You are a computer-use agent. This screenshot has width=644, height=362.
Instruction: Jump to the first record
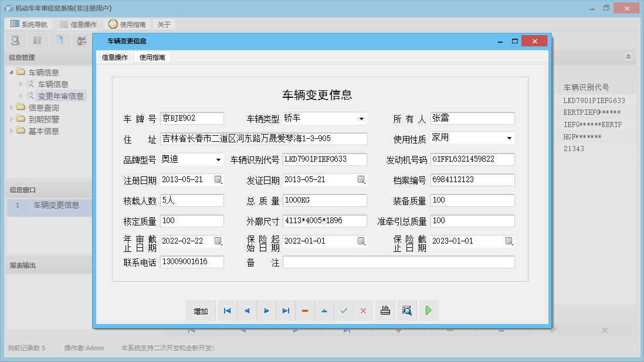pyautogui.click(x=227, y=311)
